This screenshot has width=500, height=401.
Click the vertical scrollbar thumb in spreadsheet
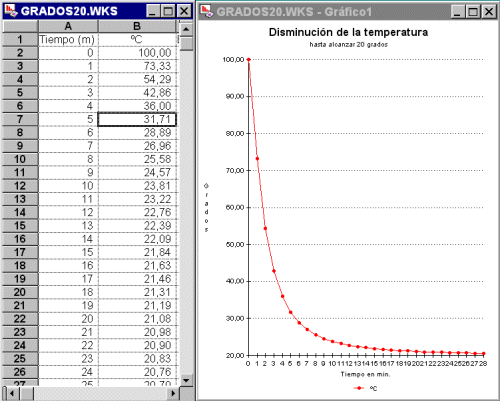pos(186,43)
